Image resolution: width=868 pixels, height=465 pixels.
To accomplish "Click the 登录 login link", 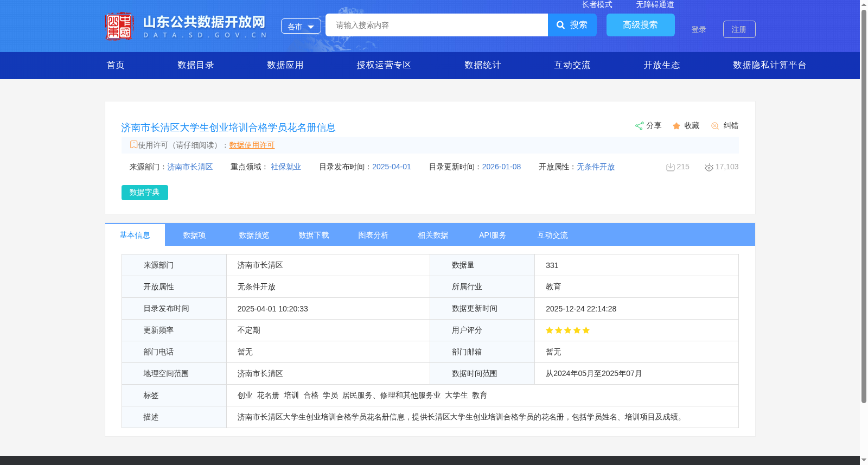I will (x=699, y=29).
